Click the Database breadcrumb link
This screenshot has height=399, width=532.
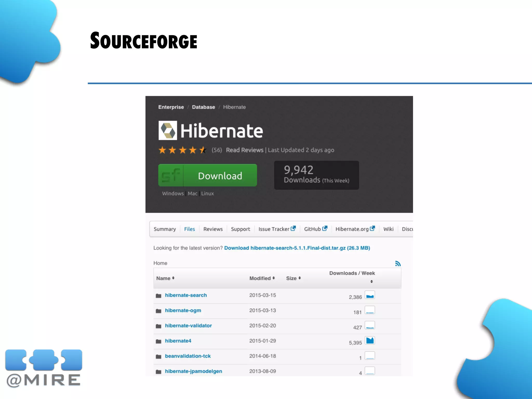click(203, 107)
